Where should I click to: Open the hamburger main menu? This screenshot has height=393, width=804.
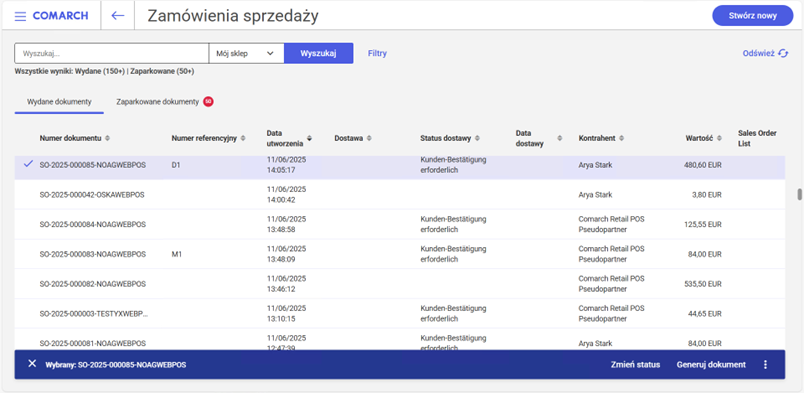tap(20, 16)
